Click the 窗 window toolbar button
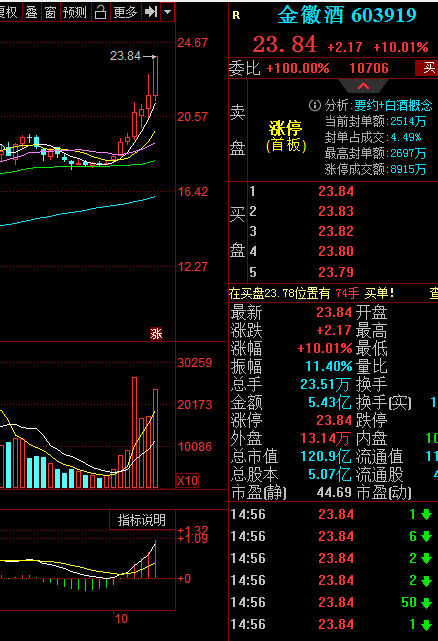This screenshot has height=641, width=438. pyautogui.click(x=50, y=12)
